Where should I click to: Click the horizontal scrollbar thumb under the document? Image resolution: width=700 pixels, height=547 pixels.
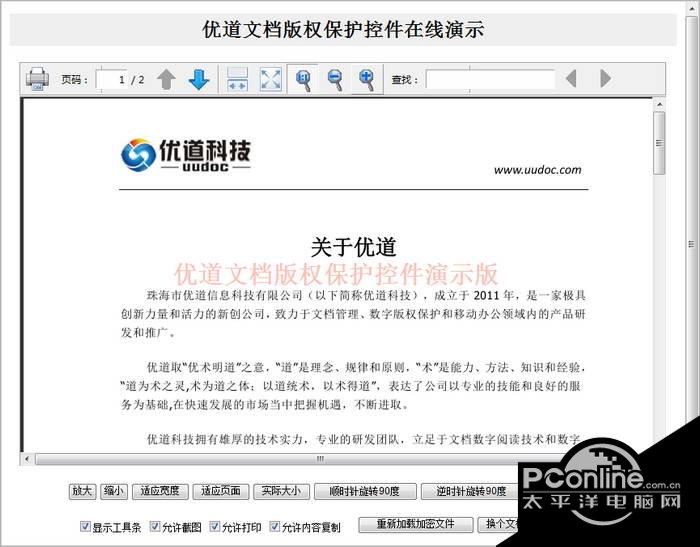pos(320,459)
